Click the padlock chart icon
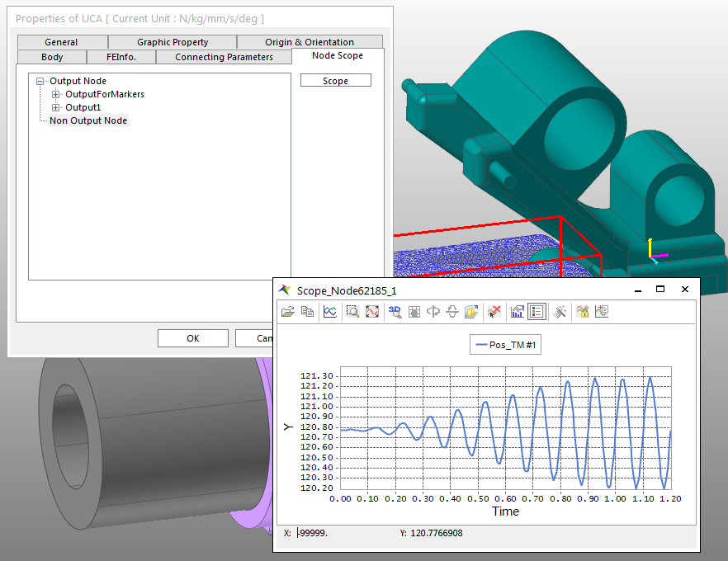The height and width of the screenshot is (561, 728). pos(582,312)
